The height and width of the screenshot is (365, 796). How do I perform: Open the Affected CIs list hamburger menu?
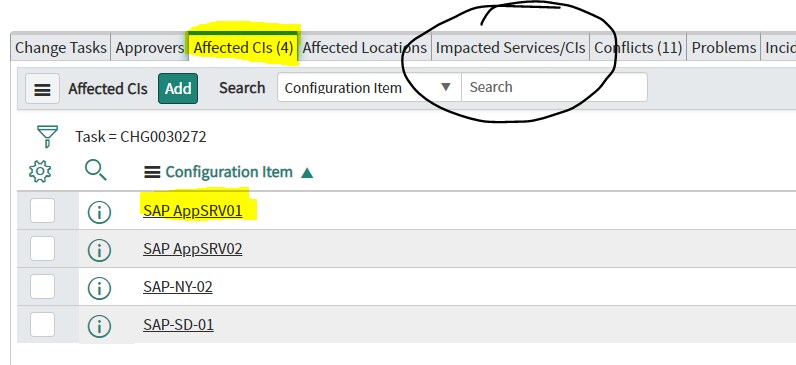(x=42, y=89)
